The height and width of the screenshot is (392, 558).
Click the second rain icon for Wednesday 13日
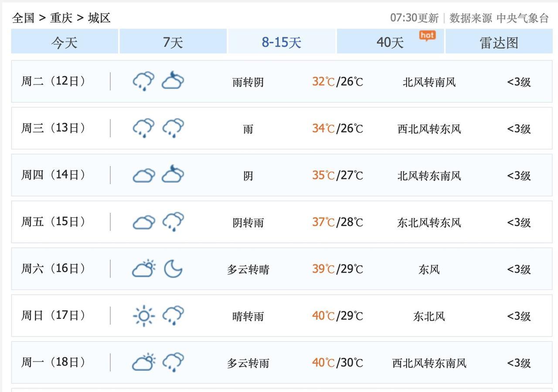click(x=173, y=128)
